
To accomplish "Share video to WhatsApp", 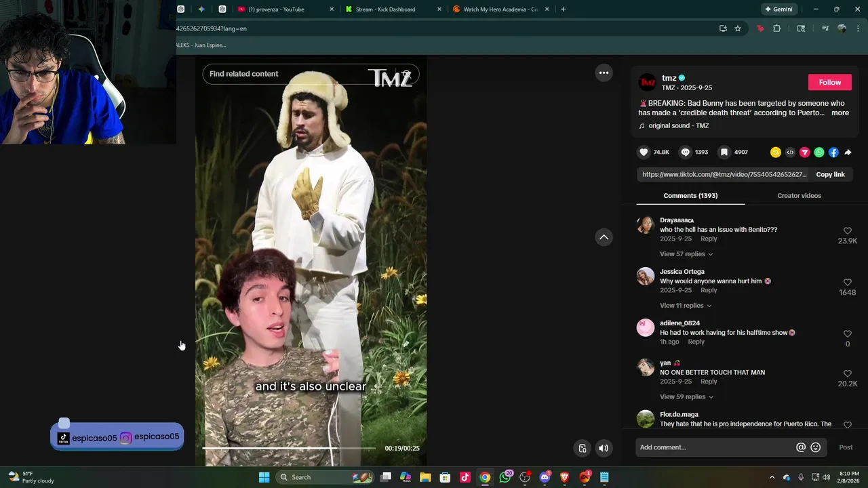I will tap(819, 152).
